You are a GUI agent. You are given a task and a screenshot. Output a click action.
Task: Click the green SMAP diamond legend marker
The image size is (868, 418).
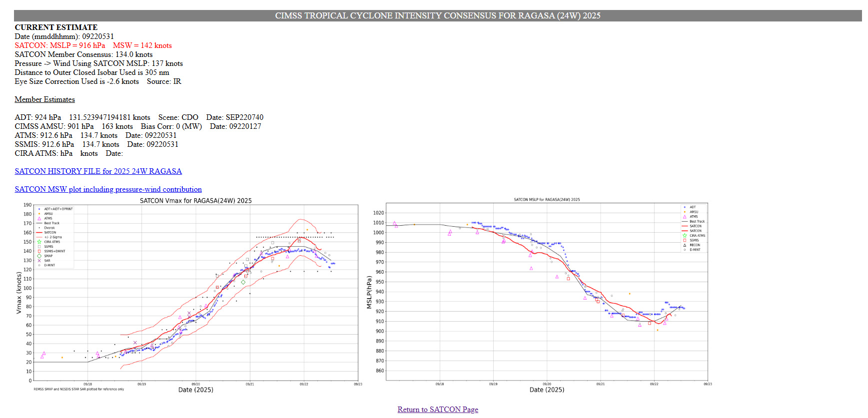click(x=39, y=256)
